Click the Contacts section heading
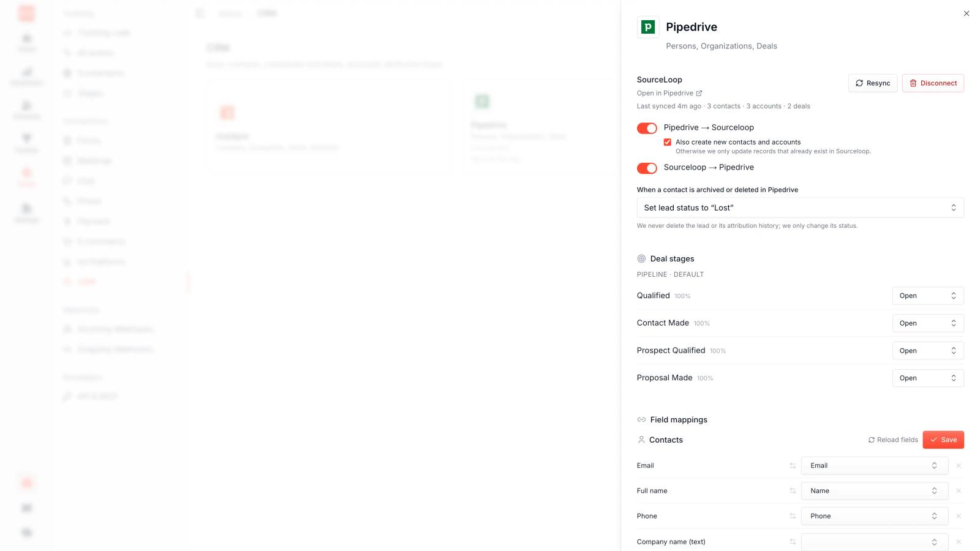 point(666,440)
